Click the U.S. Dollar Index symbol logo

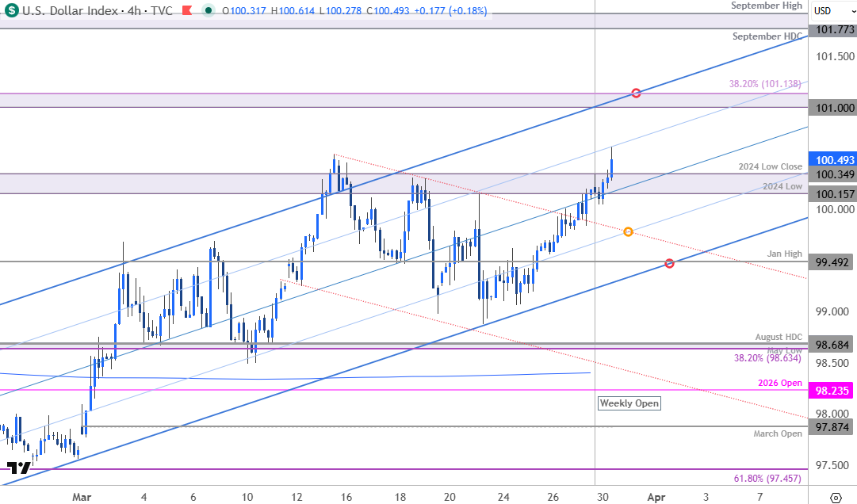(11, 10)
